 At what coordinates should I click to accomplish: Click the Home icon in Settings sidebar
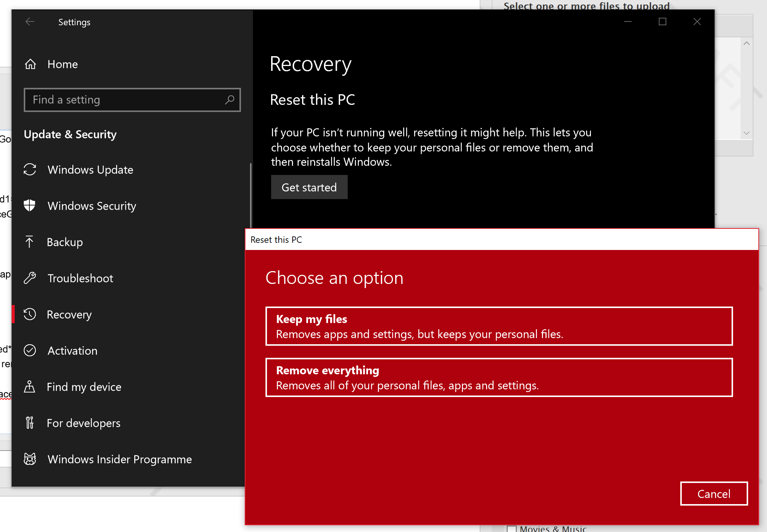[30, 64]
